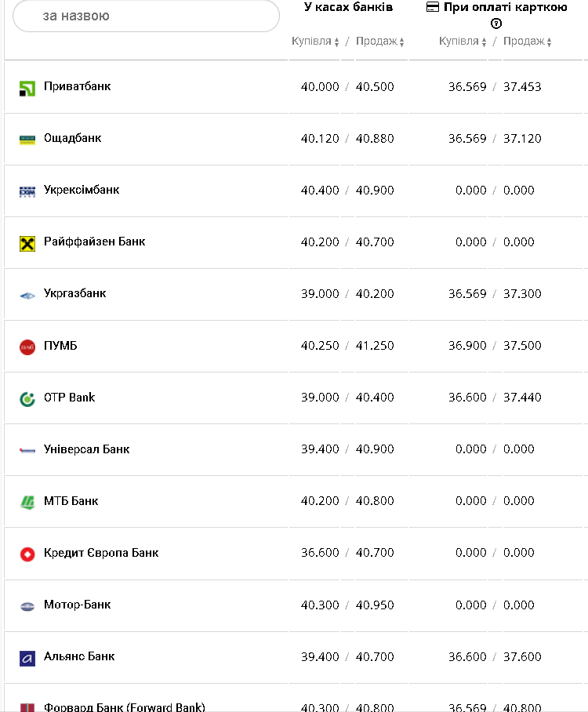The width and height of the screenshot is (588, 712).
Task: Open the Форвард Банк link
Action: pos(124,707)
